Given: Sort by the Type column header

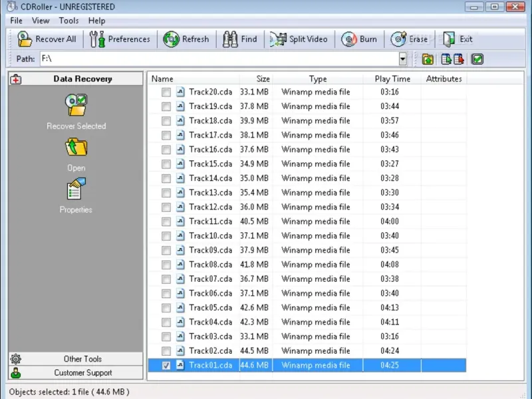Looking at the screenshot, I should point(318,78).
